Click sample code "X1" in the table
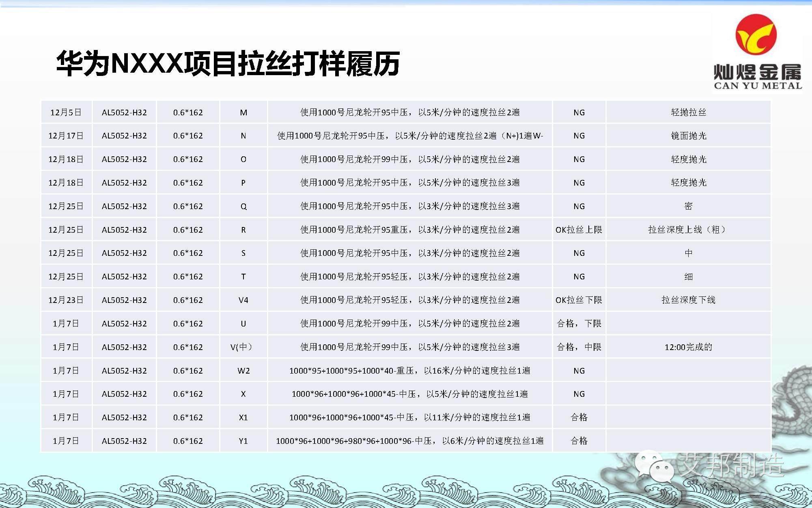 tap(243, 417)
